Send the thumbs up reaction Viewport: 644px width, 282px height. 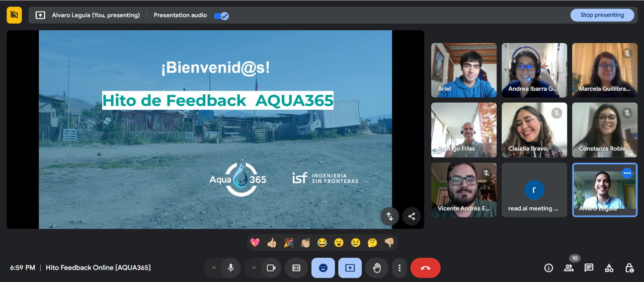(x=272, y=243)
